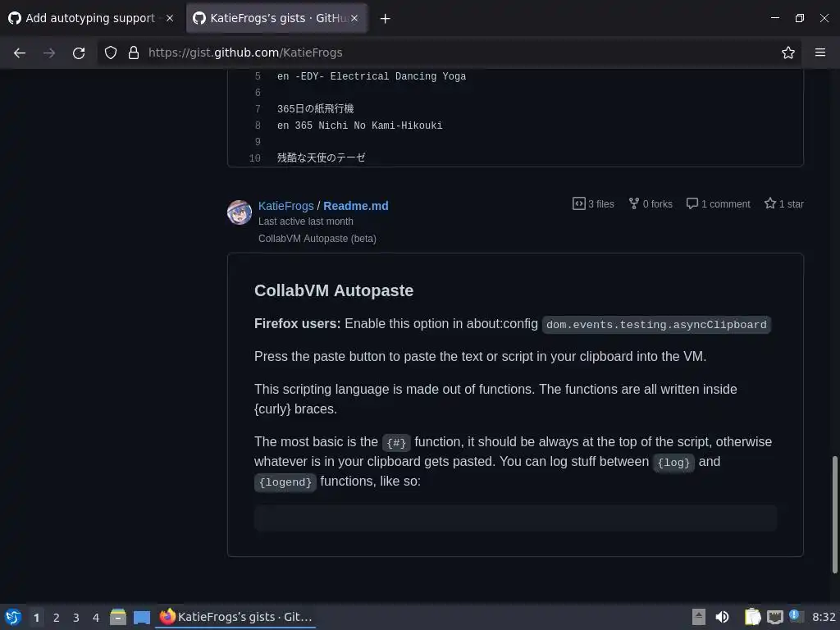Show site security padlock info

134,52
